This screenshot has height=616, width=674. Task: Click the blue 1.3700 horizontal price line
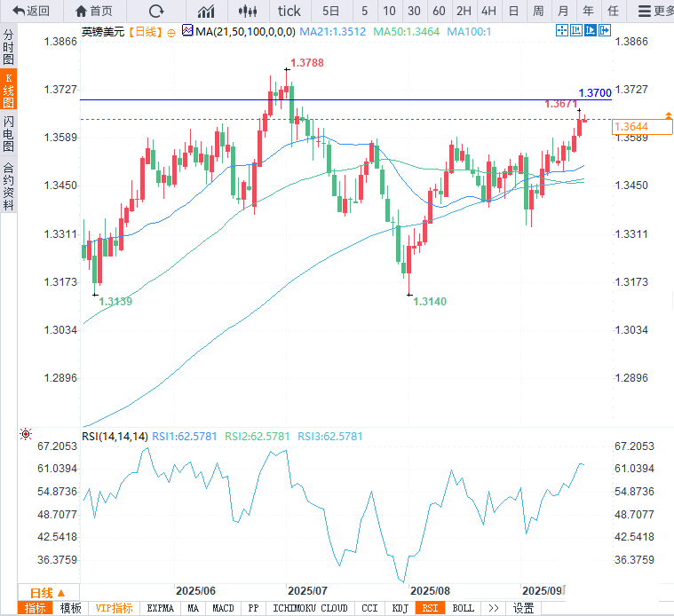tap(355, 99)
